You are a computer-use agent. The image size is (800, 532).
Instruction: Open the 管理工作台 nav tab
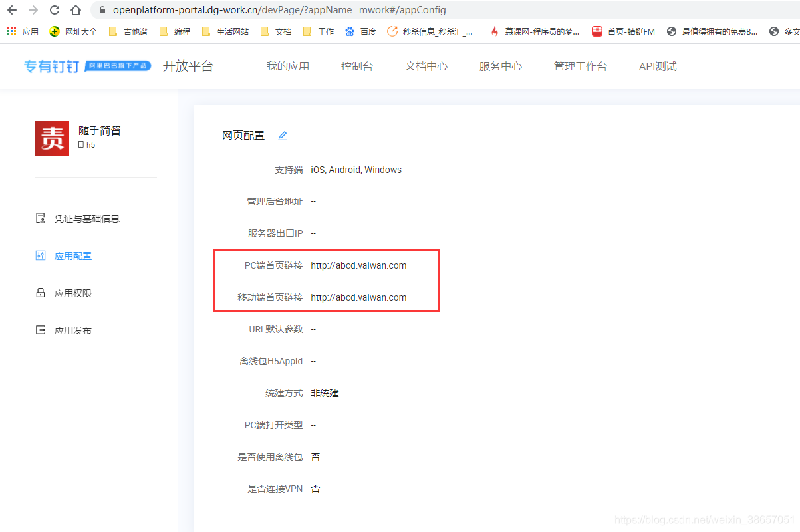tap(581, 66)
